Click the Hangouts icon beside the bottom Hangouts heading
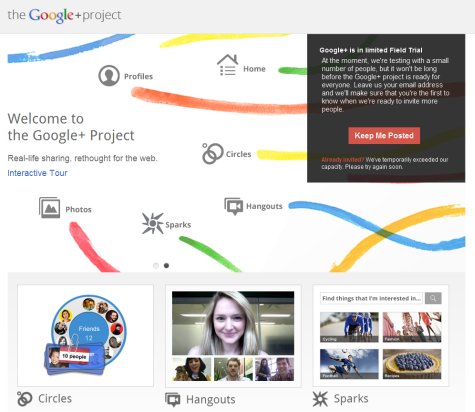The image size is (475, 412). [x=173, y=399]
